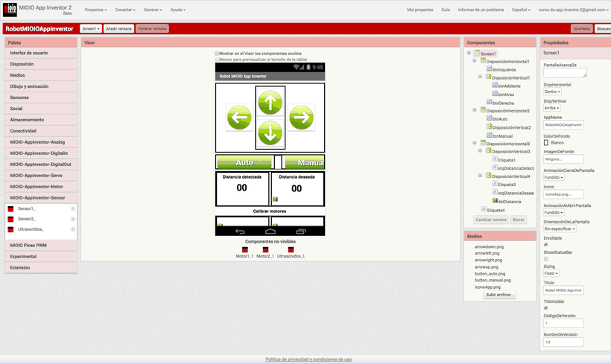Viewport: 611px width, 364px height.
Task: Select the Sensor1_ palette component icon
Action: click(x=10, y=209)
